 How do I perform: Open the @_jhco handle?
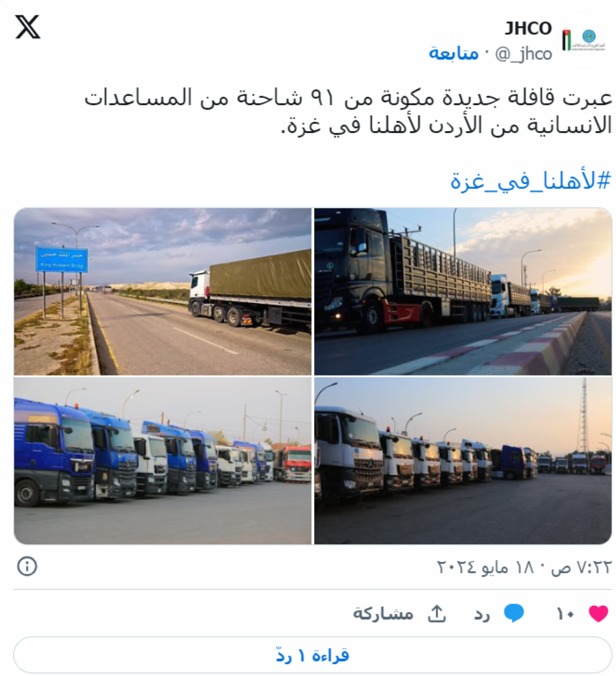pos(523,54)
